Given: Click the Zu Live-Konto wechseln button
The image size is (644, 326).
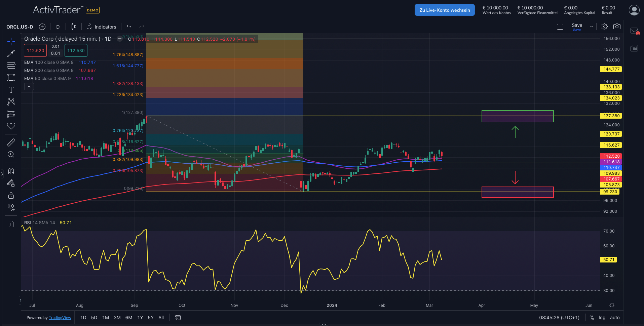Looking at the screenshot, I should [x=445, y=10].
